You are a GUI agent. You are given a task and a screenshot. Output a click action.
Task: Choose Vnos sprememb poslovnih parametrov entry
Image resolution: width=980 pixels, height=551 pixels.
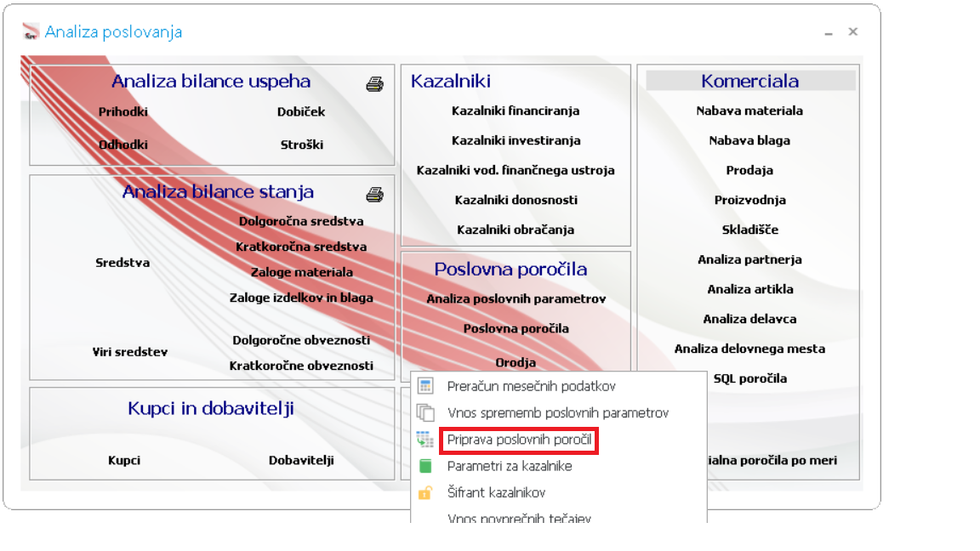(x=557, y=412)
